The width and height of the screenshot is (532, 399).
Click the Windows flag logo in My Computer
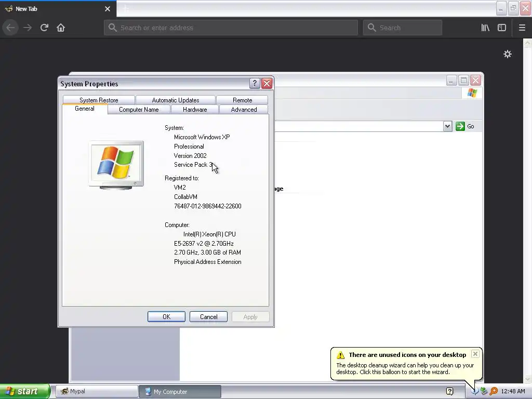[472, 93]
